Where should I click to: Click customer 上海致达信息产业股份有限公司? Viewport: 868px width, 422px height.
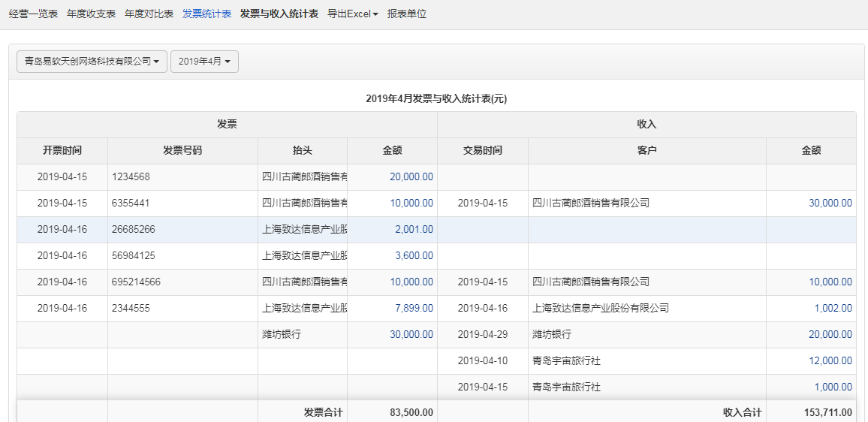coord(601,309)
